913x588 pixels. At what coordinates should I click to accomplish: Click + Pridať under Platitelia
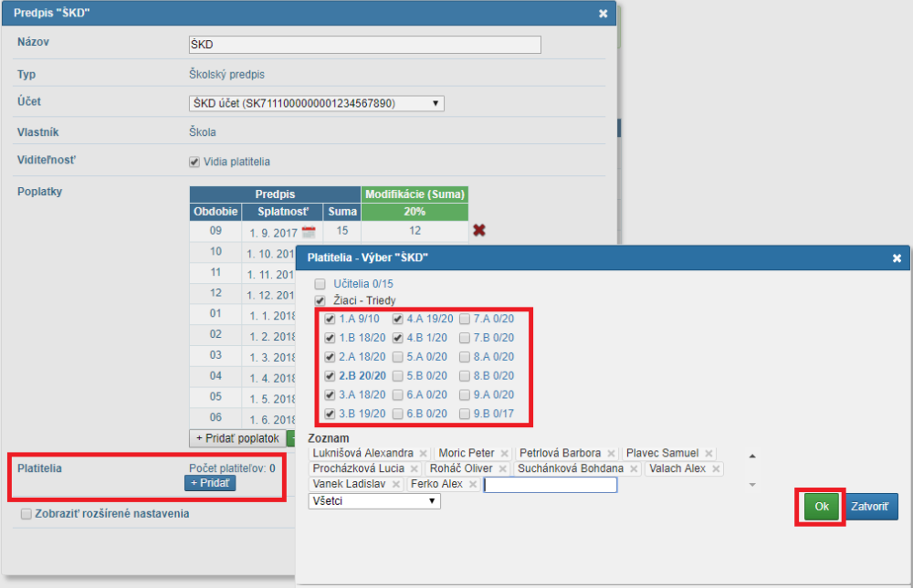coord(210,483)
